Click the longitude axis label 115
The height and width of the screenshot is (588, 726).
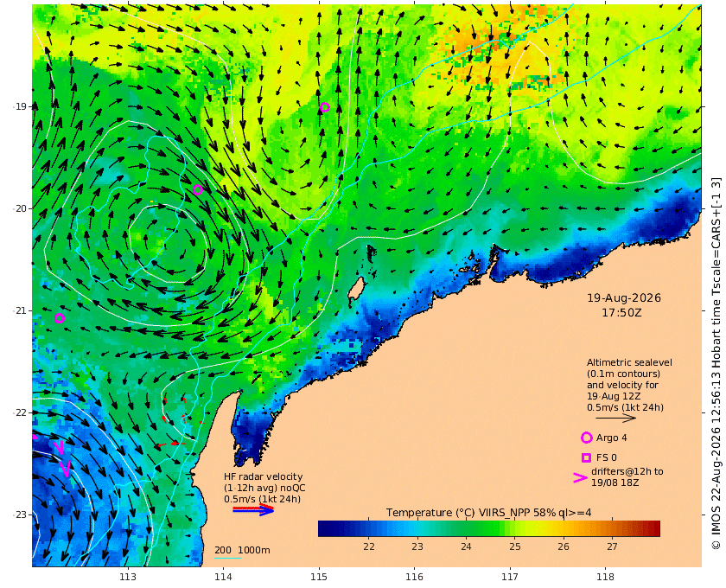(x=319, y=577)
